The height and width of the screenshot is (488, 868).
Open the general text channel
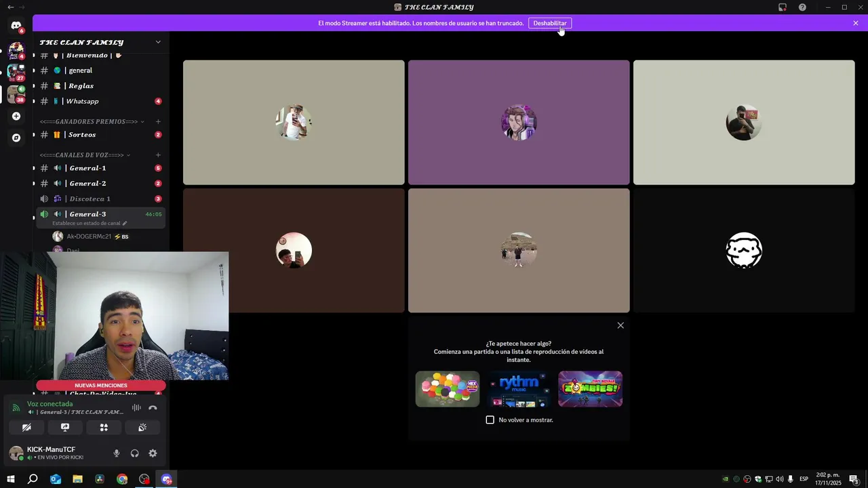coord(100,70)
